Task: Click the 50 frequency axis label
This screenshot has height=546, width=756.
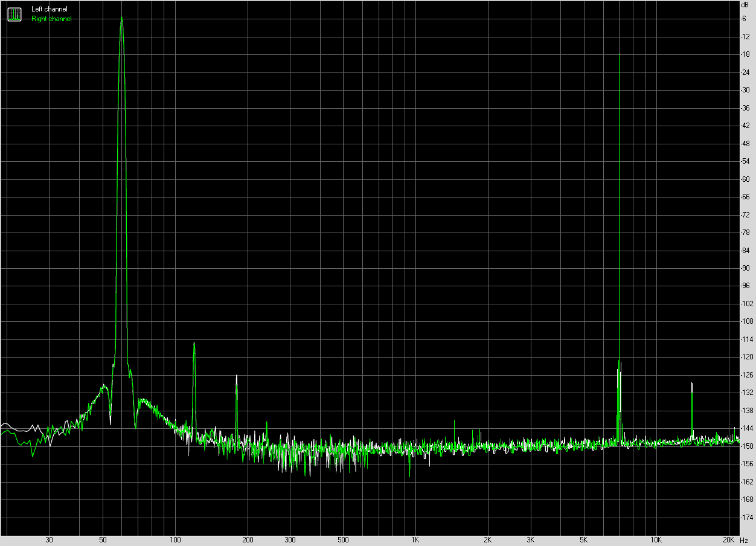Action: tap(103, 540)
